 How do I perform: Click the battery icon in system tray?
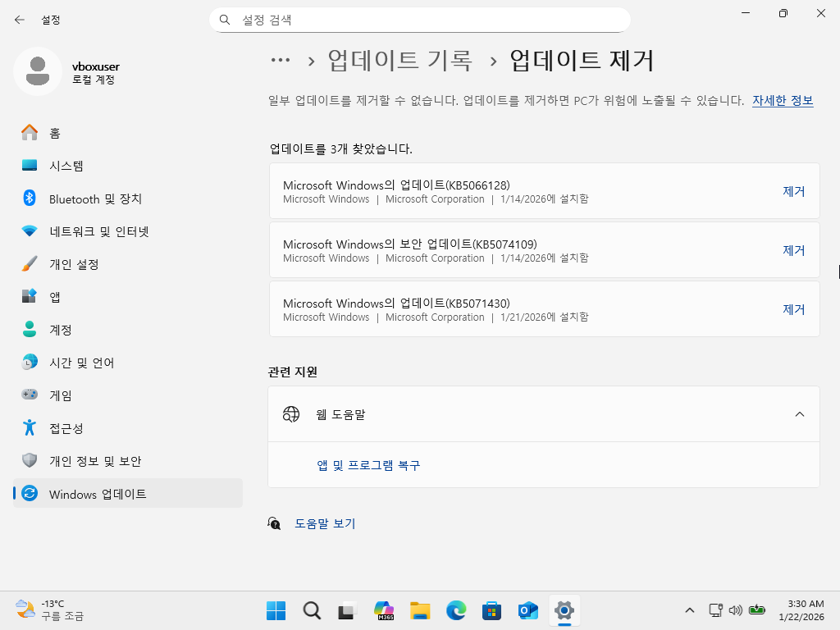[757, 610]
